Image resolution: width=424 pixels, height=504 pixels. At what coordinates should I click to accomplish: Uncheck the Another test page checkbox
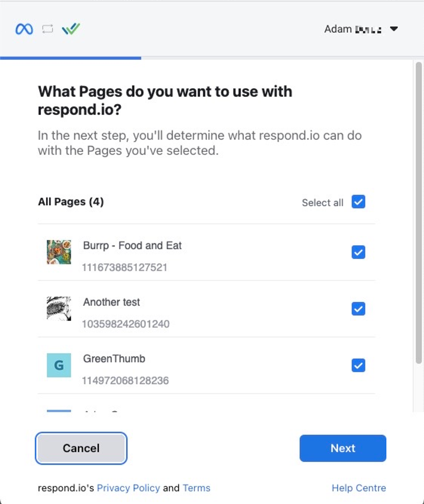coord(358,309)
